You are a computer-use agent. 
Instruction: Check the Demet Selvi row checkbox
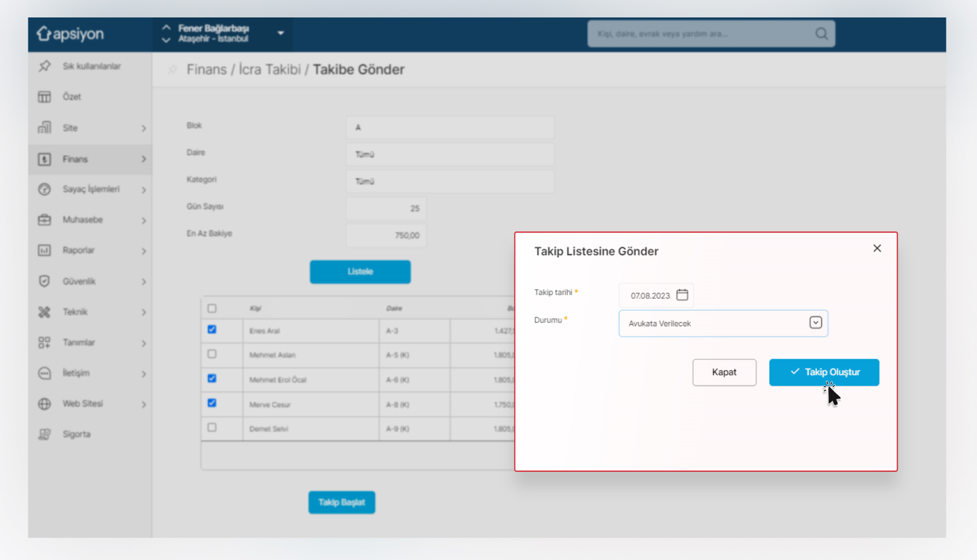coord(212,428)
